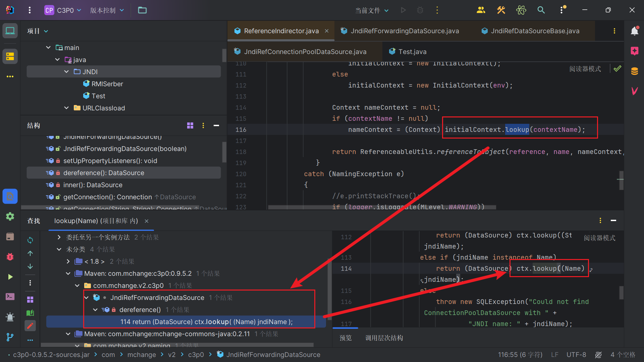Screen dimensions: 644x362
Task: Select the 预览 tab
Action: (x=345, y=338)
